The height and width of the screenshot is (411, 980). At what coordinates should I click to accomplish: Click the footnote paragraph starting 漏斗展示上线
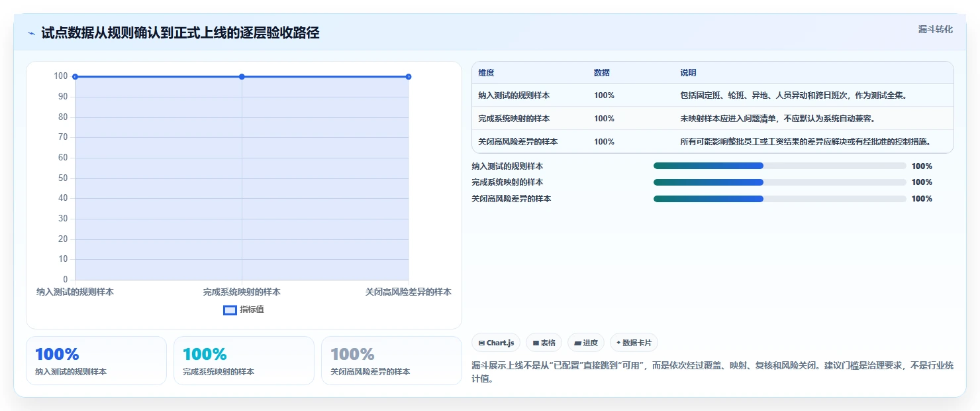712,373
